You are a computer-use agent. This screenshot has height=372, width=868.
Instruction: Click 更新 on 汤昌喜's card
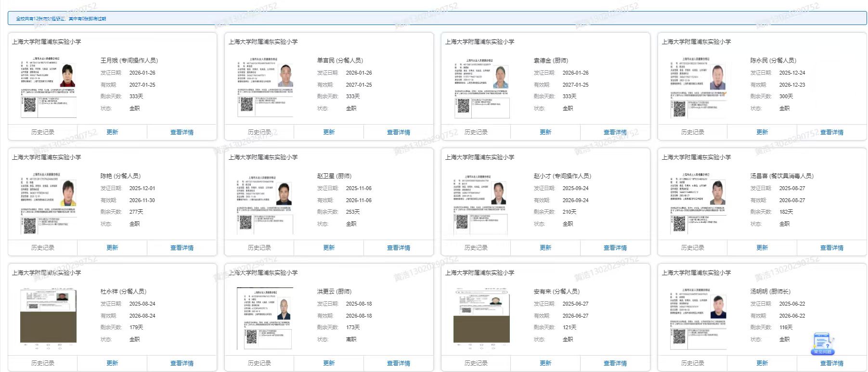tap(762, 248)
